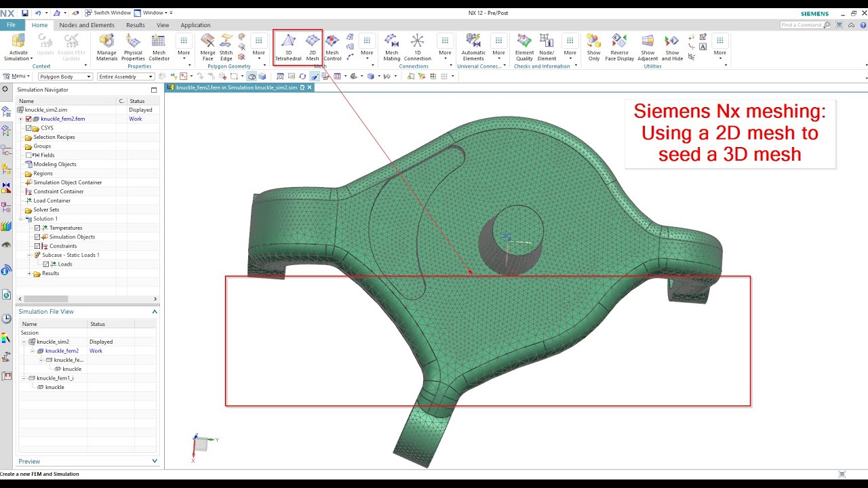The width and height of the screenshot is (868, 488).
Task: Open the Automatic Elements tool
Action: [473, 47]
